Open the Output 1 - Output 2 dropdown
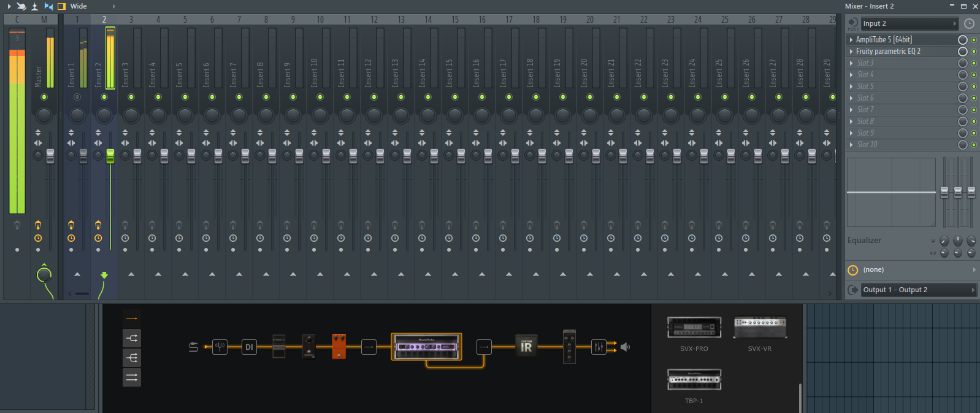Viewport: 980px width, 413px height. click(x=918, y=290)
